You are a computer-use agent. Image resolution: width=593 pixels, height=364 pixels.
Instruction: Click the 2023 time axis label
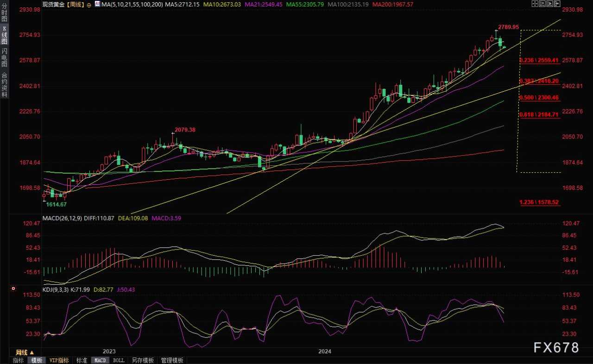(109, 351)
